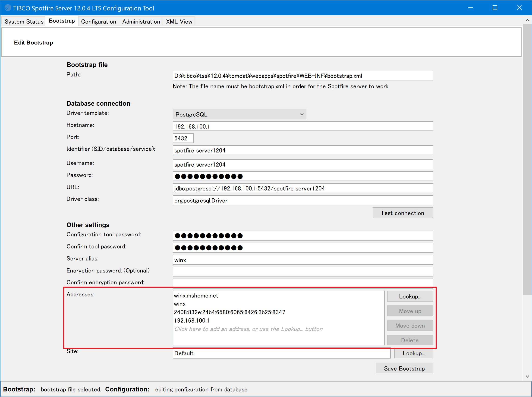Click the scrollbar up arrow
The height and width of the screenshot is (397, 532).
point(527,20)
